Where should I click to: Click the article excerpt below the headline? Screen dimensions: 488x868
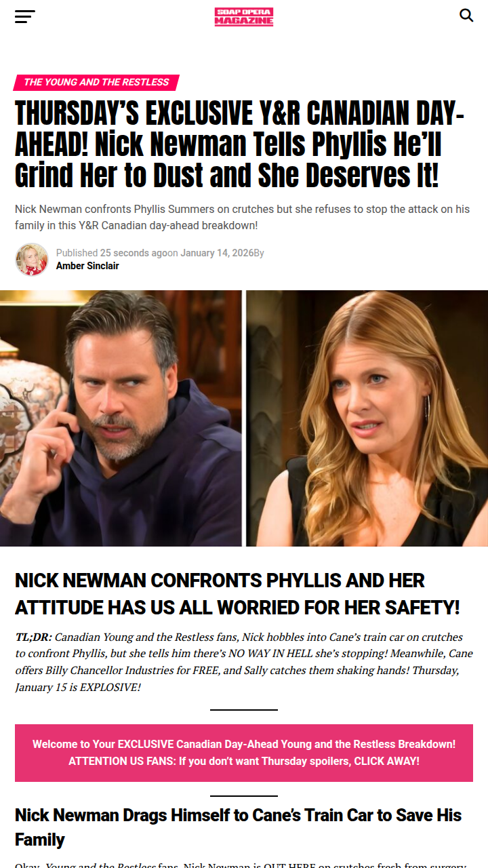pos(243,217)
